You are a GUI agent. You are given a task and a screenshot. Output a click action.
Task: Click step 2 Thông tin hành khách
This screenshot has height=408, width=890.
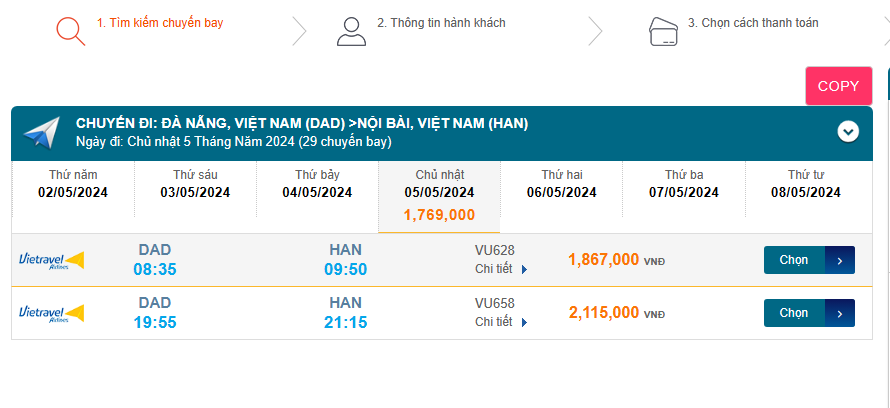441,22
